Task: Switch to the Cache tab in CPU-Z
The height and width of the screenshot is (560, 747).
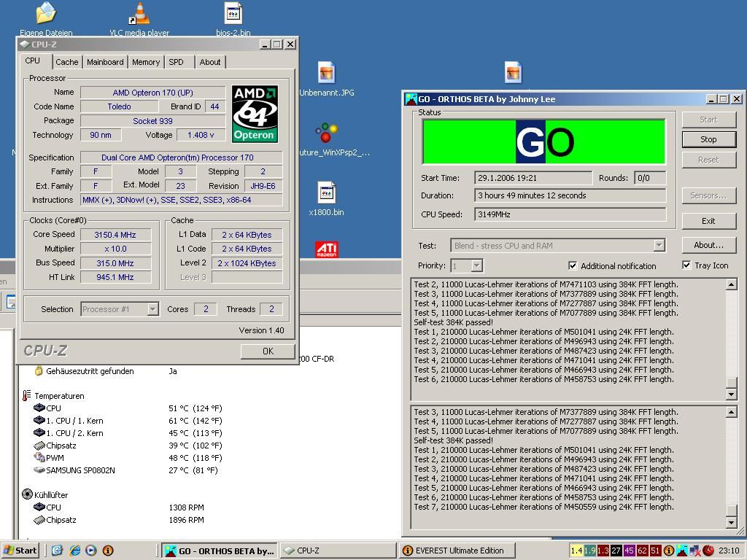Action: [66, 62]
